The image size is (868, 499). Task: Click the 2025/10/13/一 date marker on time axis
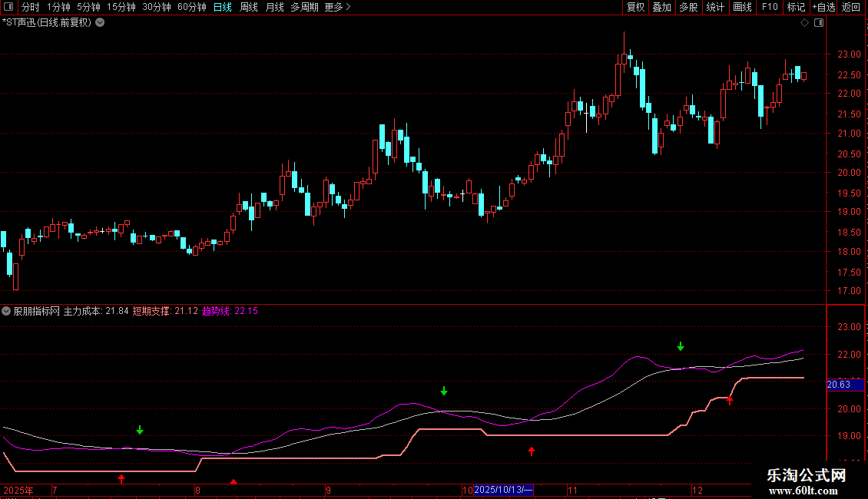pyautogui.click(x=503, y=490)
